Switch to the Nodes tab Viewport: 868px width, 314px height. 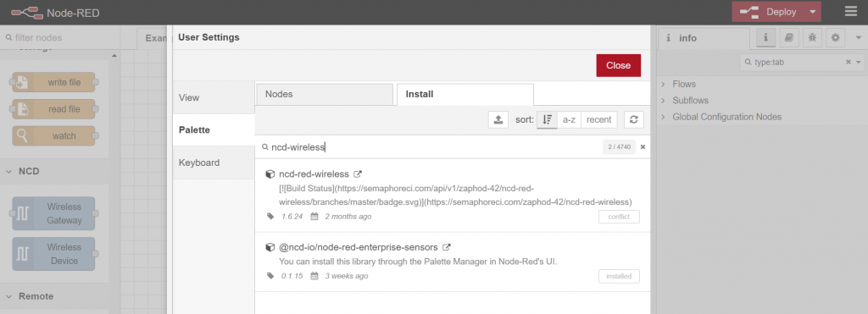click(325, 95)
